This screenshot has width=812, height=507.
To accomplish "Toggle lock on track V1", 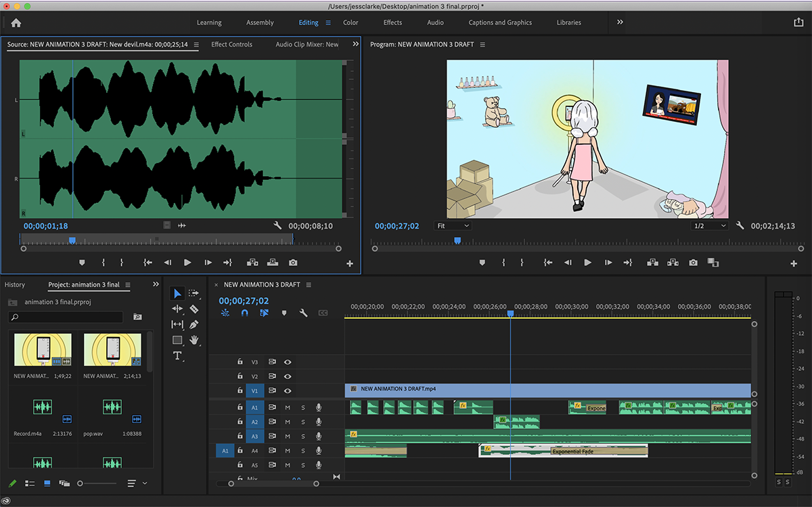I will coord(240,391).
